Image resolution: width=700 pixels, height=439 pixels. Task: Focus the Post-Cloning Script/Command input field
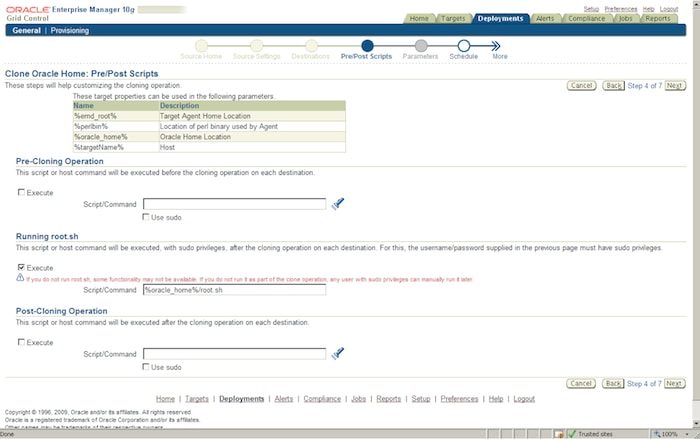click(234, 354)
